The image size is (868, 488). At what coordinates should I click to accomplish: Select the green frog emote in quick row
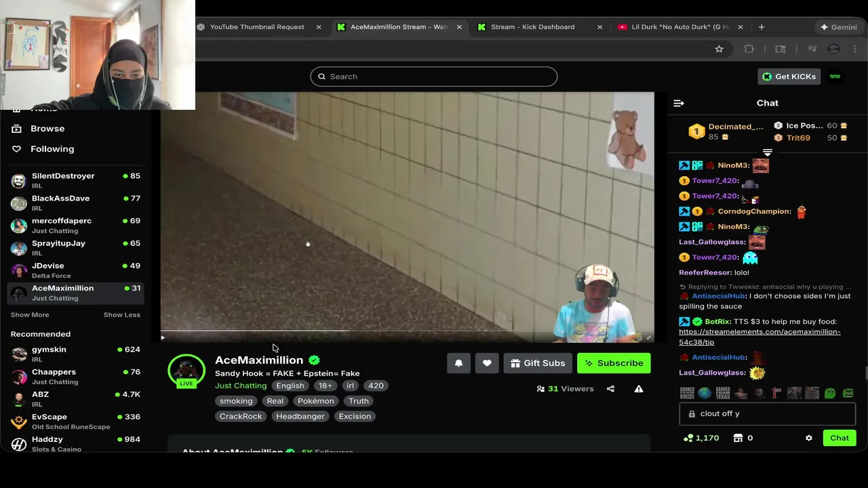click(830, 393)
